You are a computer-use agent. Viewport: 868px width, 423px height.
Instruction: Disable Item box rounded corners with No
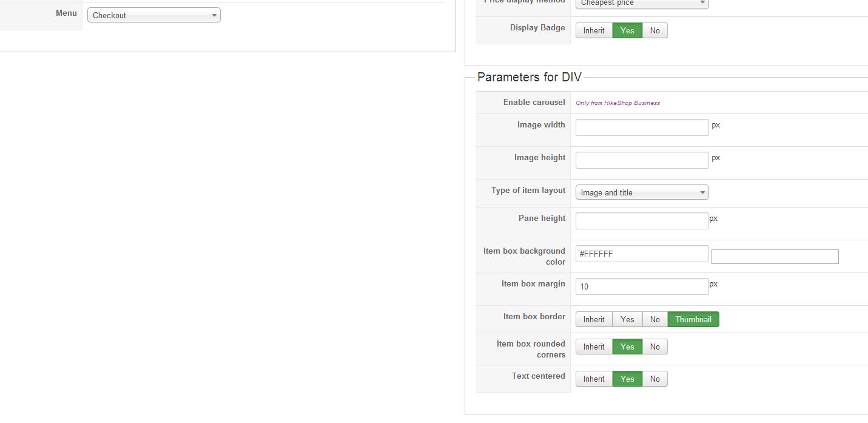pyautogui.click(x=654, y=347)
